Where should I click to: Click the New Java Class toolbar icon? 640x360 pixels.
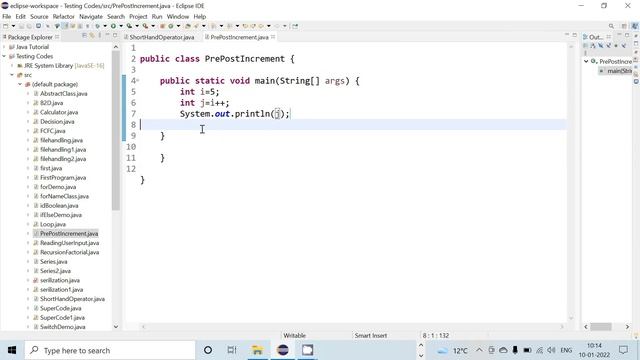coord(171,26)
